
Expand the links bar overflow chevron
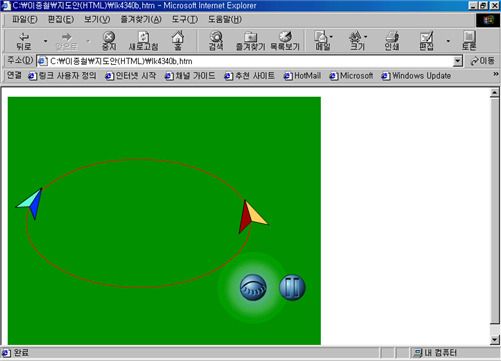(496, 74)
